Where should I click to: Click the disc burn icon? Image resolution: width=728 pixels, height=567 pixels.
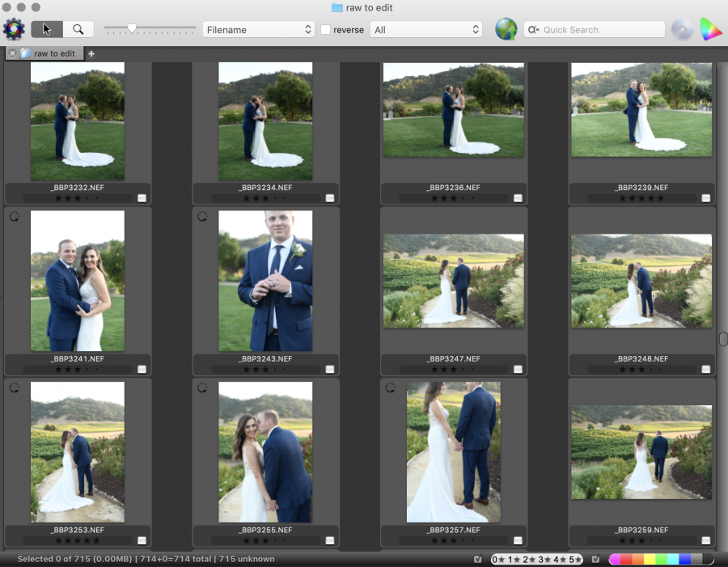pos(682,29)
